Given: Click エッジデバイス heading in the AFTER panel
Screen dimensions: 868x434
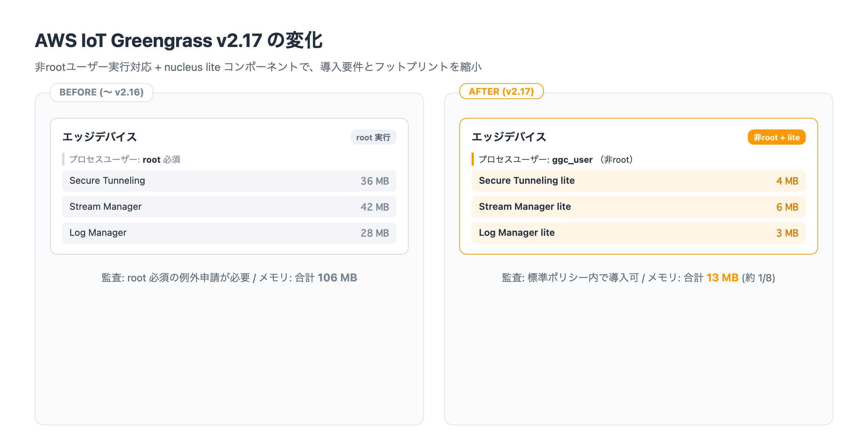Looking at the screenshot, I should coord(509,137).
